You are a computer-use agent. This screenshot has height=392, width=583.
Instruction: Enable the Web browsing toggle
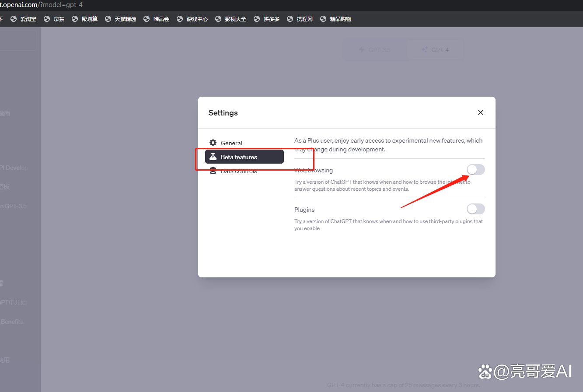tap(476, 170)
